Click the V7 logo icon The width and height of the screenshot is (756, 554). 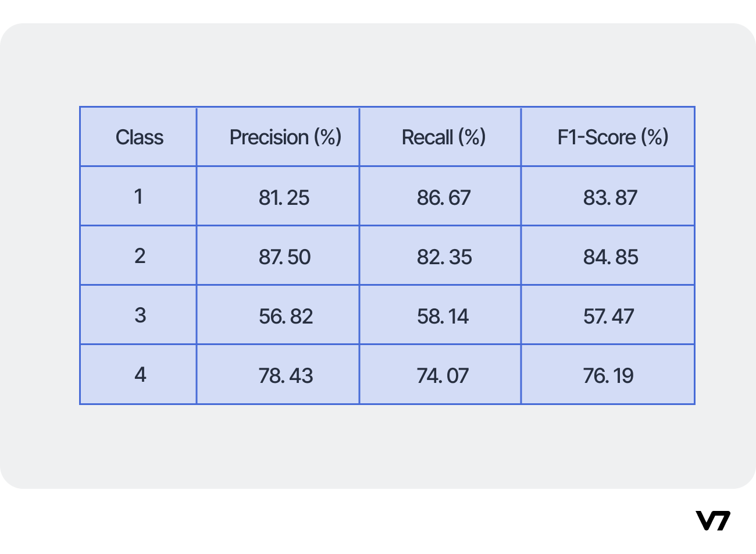pos(712,521)
